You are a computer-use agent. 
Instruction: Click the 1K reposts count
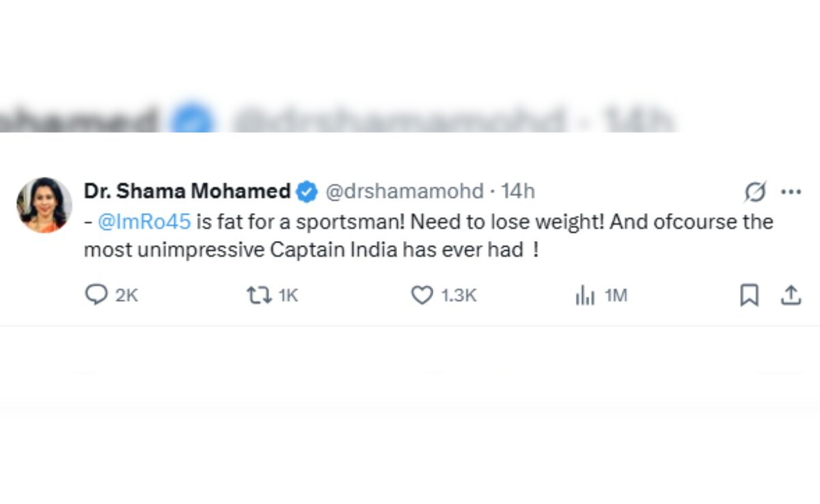[288, 296]
